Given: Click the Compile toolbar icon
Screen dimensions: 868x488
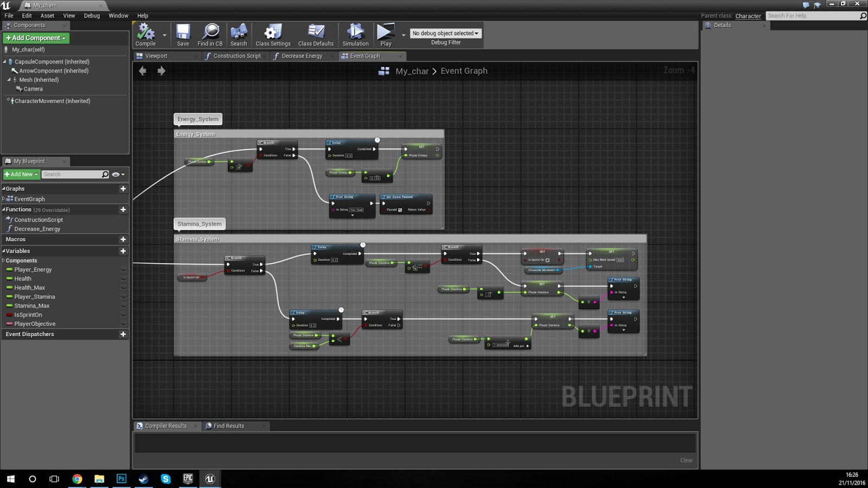Looking at the screenshot, I should click(145, 32).
